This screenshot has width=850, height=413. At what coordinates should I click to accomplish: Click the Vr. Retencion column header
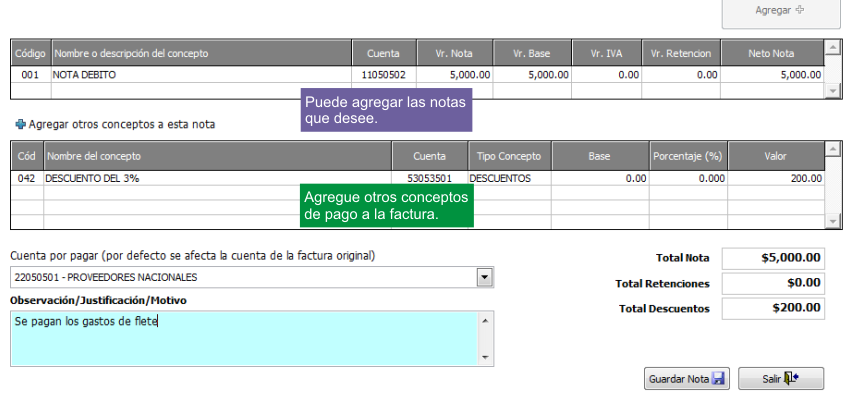pos(681,53)
